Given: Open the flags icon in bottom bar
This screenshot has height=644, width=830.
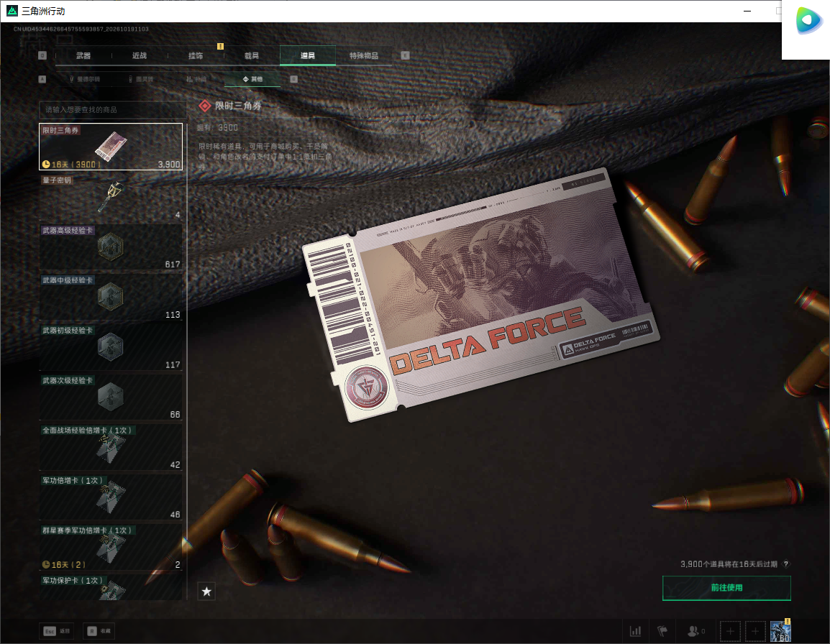Looking at the screenshot, I should [x=662, y=631].
